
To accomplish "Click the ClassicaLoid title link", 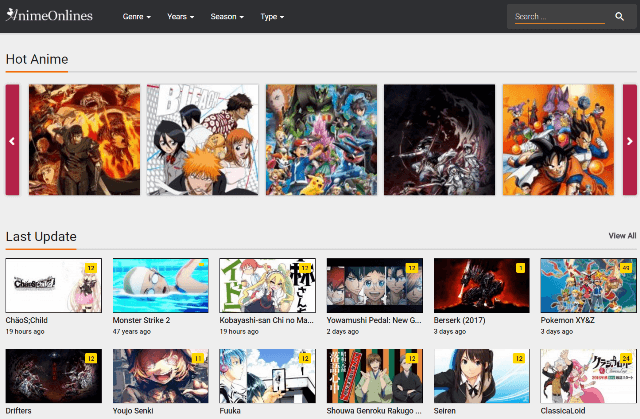I will point(563,411).
